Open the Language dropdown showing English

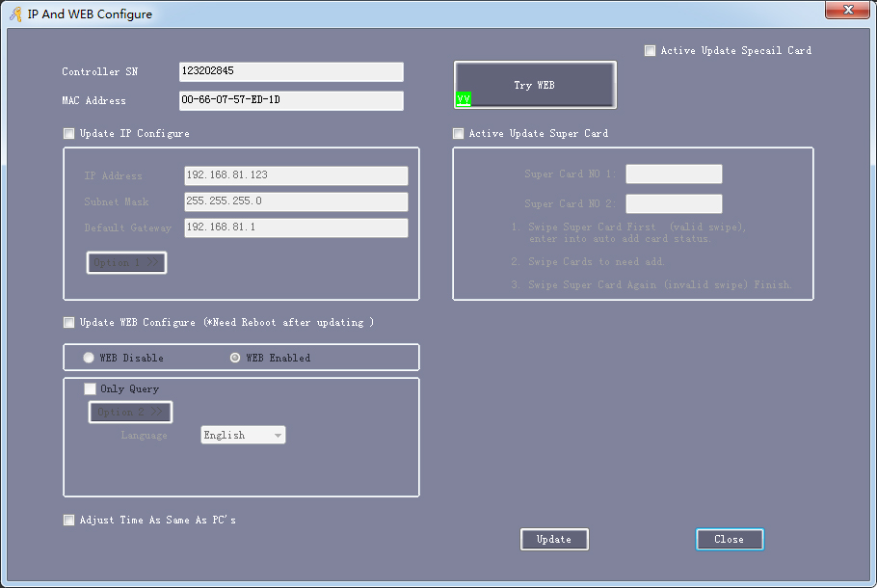[x=243, y=436]
